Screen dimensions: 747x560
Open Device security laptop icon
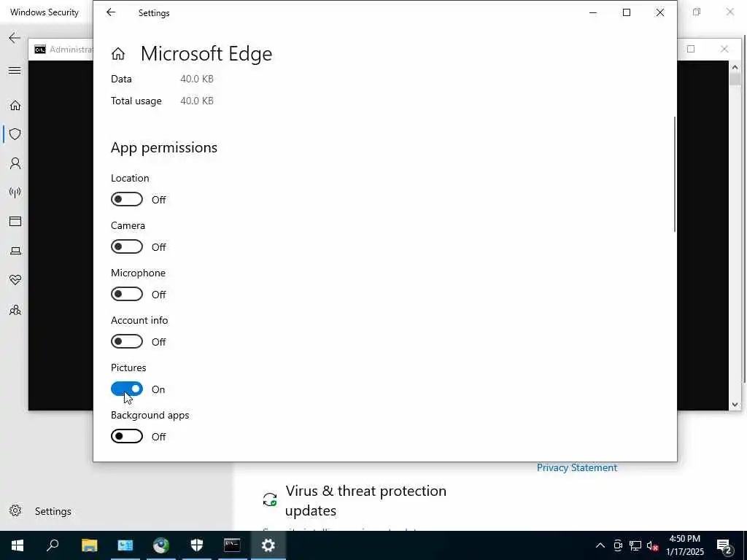[15, 251]
